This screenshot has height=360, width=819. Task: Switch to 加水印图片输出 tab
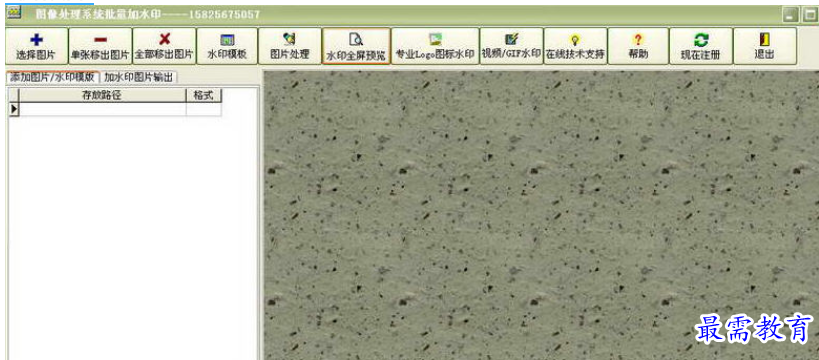point(138,77)
